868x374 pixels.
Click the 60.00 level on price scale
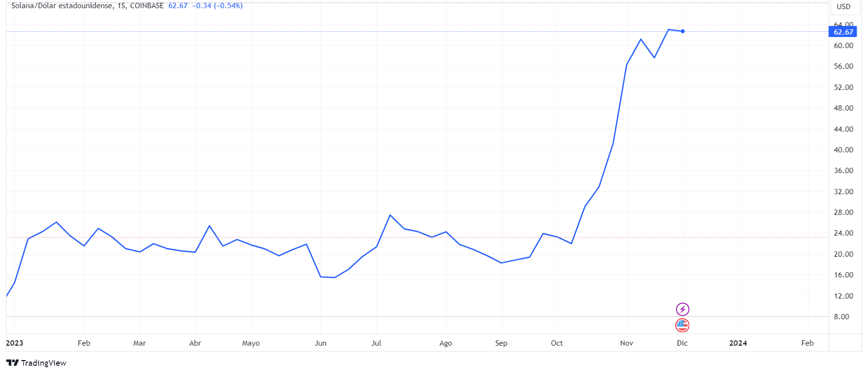click(x=843, y=46)
